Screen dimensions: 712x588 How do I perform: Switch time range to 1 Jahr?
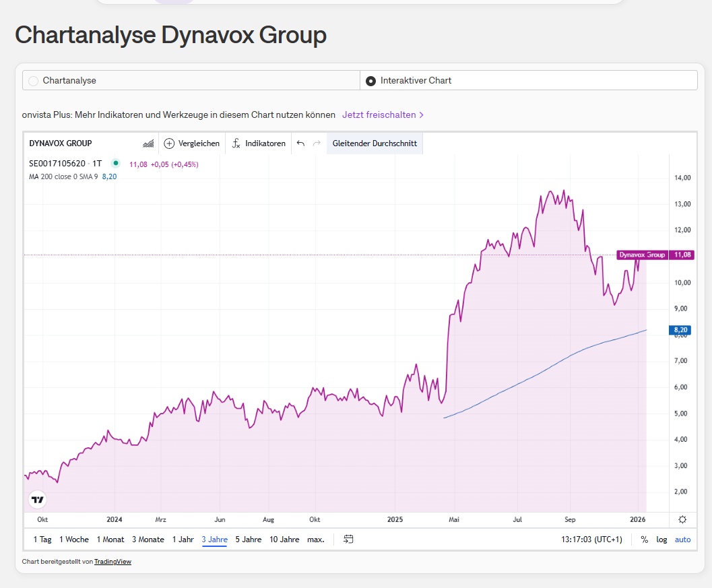183,540
